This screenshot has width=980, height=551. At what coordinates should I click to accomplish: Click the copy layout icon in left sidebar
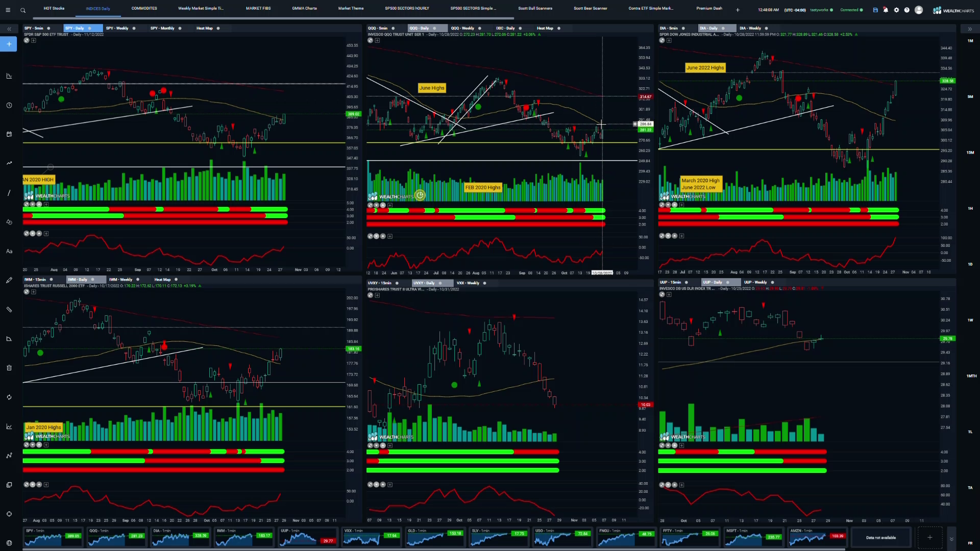9,485
